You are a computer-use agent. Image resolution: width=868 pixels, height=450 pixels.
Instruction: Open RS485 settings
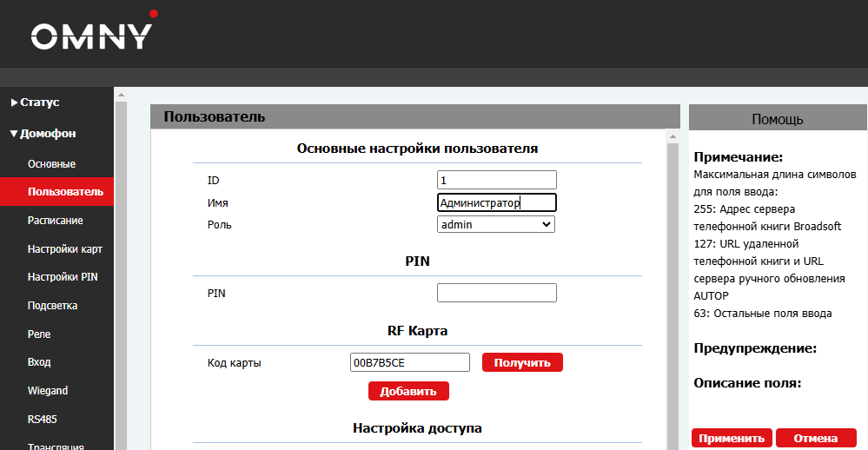(x=42, y=420)
